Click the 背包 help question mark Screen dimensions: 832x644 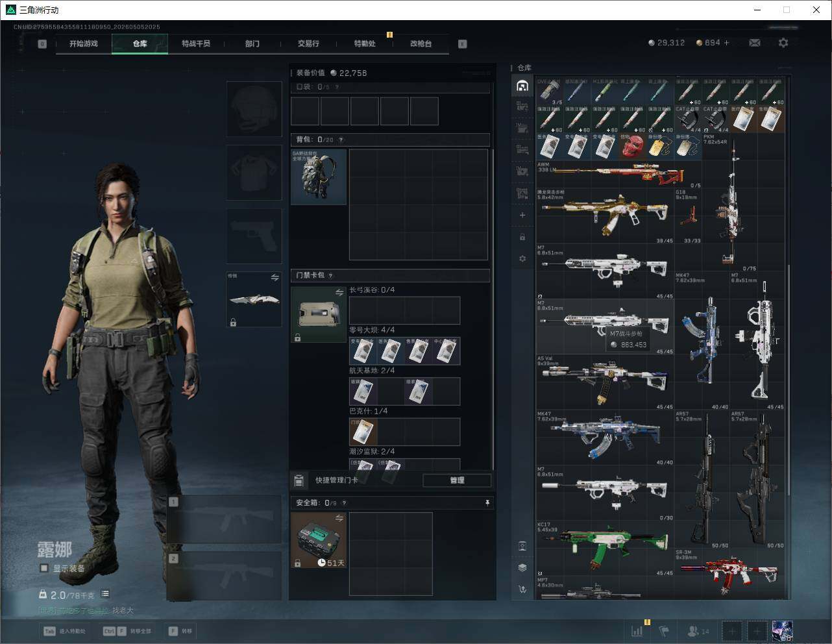(341, 140)
